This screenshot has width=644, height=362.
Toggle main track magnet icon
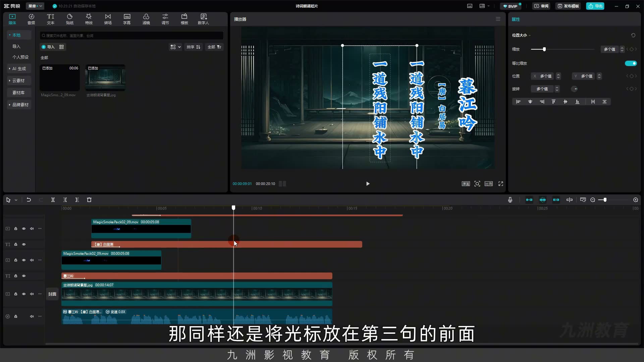coord(529,200)
